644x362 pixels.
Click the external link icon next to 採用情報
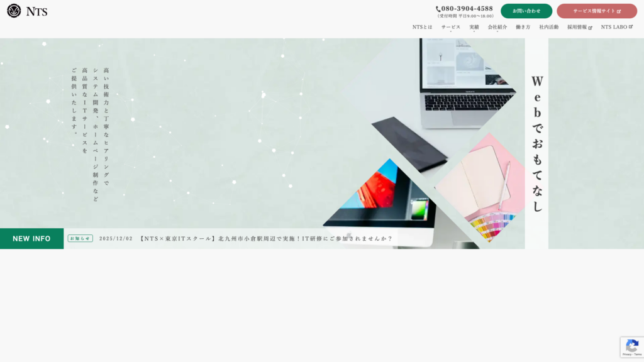point(590,28)
